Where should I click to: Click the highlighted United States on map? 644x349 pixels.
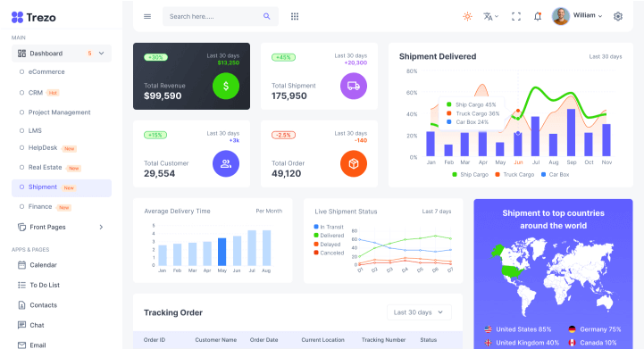click(512, 271)
